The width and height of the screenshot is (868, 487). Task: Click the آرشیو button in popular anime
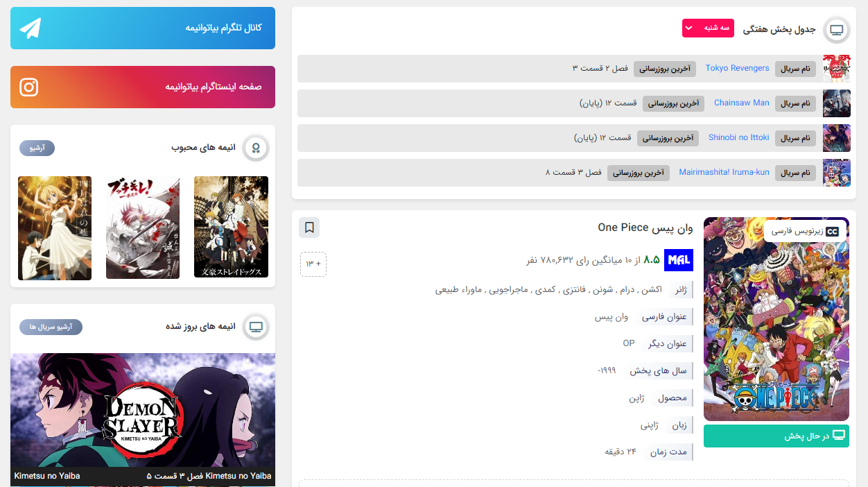point(37,148)
